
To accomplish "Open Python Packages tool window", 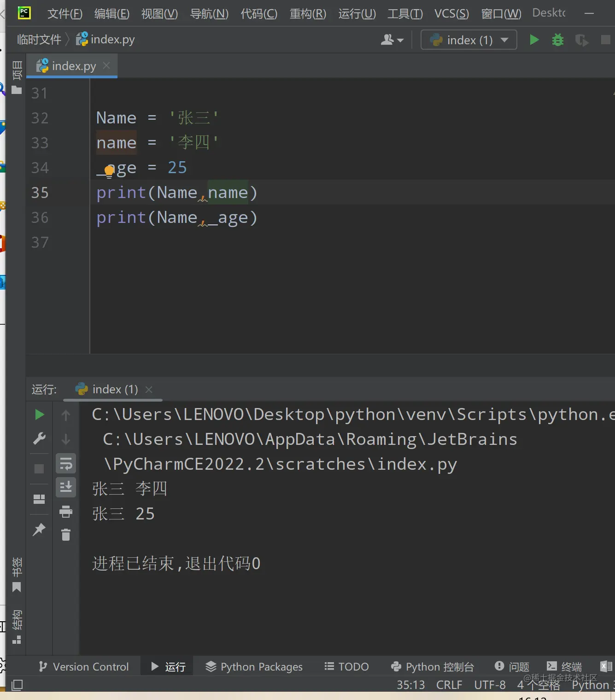I will 254,667.
